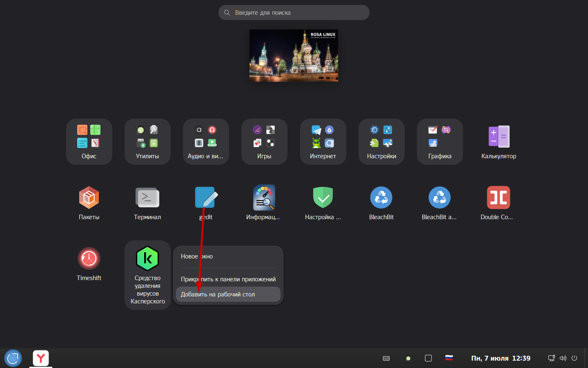This screenshot has width=588, height=368.
Task: Click the Yandex Browser taskbar icon
Action: point(41,358)
